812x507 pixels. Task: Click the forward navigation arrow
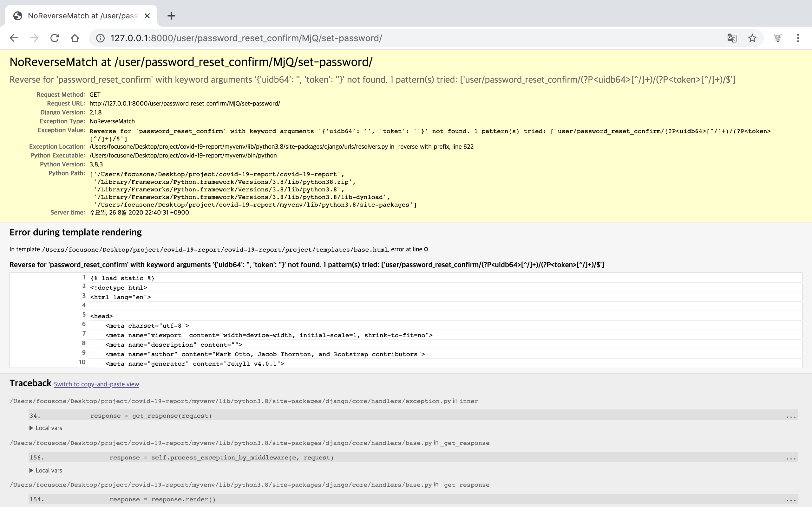[x=34, y=38]
